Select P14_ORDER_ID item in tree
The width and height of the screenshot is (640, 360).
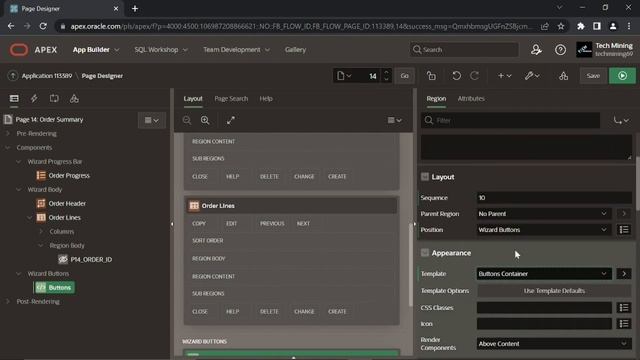[x=91, y=260]
